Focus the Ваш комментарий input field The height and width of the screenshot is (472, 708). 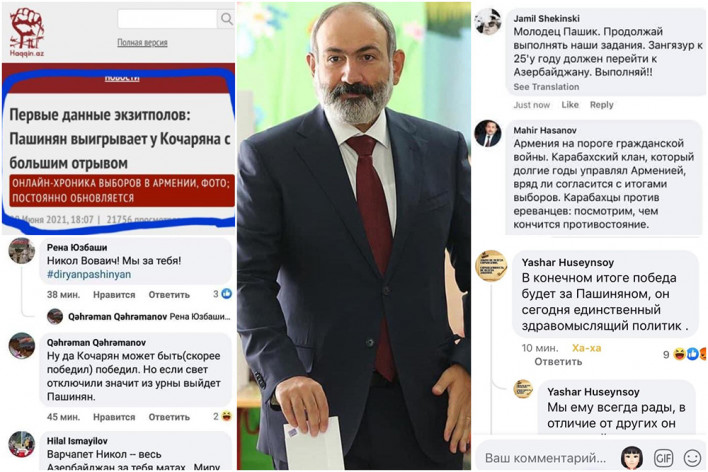tap(545, 458)
